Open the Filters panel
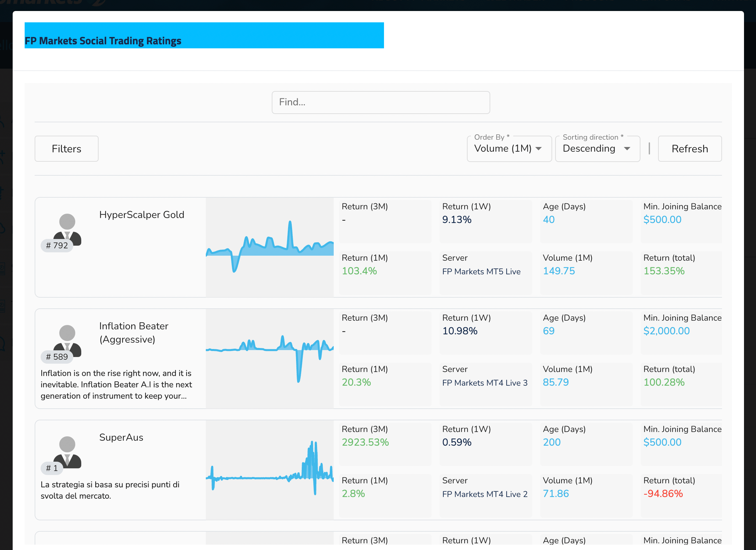This screenshot has height=550, width=756. point(67,149)
